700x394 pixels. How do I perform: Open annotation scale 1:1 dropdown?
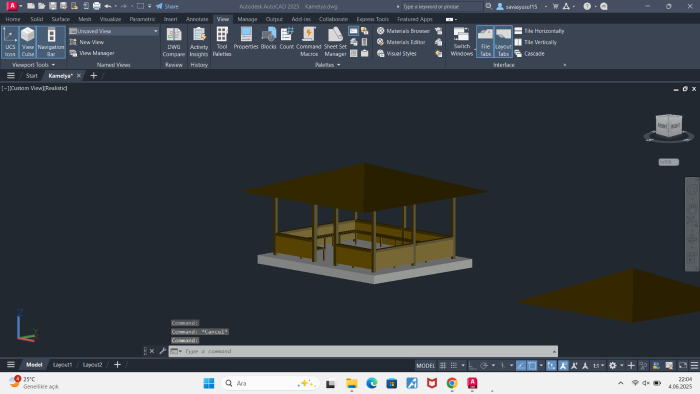point(599,365)
